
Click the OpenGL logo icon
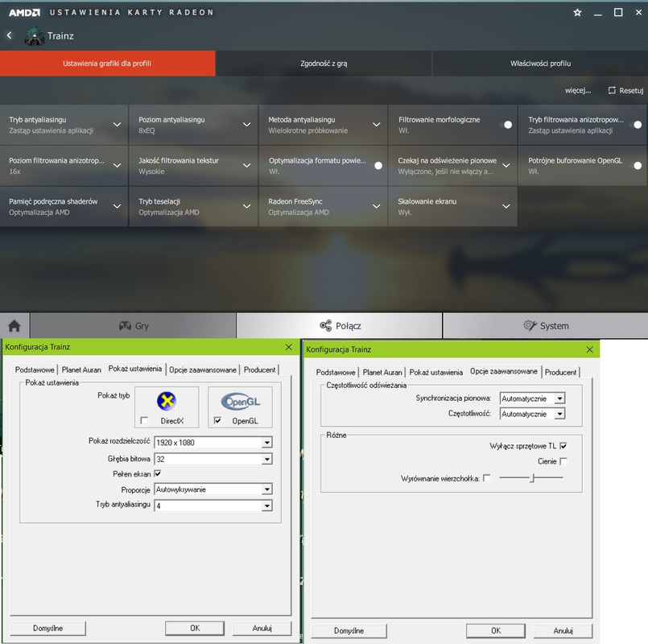241,401
